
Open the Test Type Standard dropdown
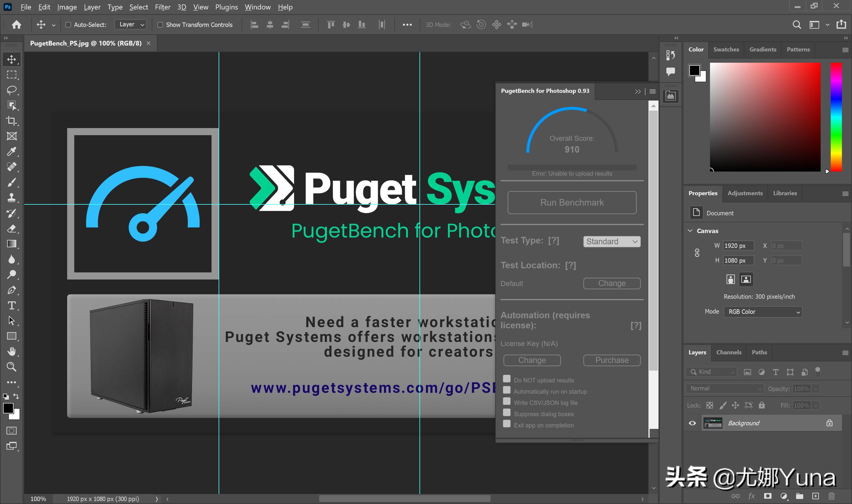611,241
